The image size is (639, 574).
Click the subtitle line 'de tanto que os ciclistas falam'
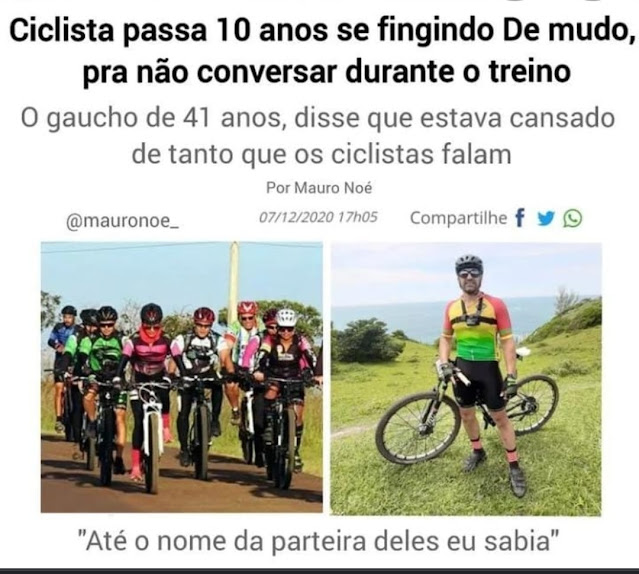click(321, 154)
